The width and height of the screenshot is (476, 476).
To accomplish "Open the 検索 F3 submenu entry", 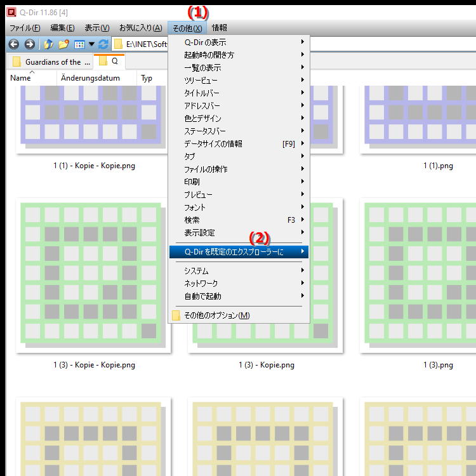I will coord(239,220).
